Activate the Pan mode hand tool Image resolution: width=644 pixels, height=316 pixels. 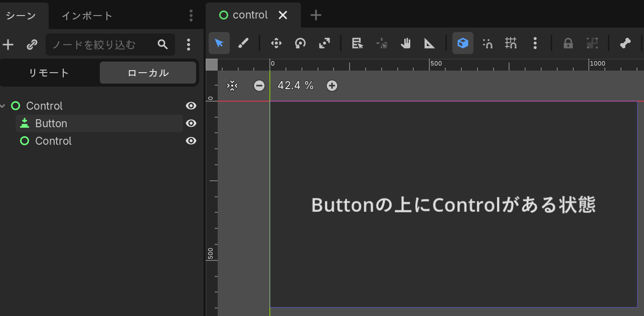click(406, 43)
